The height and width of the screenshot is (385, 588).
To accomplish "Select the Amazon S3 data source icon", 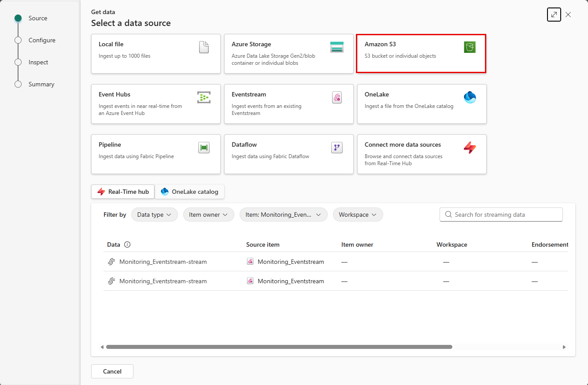I will point(470,47).
